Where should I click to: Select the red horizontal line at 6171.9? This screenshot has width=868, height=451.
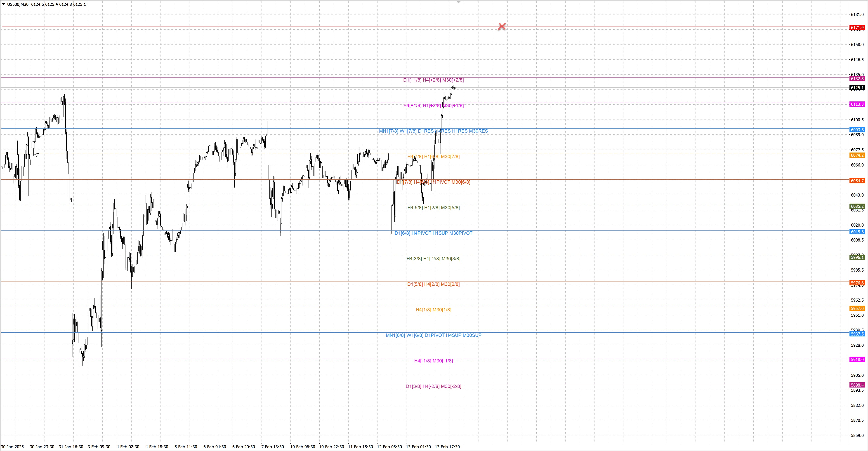tap(270, 26)
